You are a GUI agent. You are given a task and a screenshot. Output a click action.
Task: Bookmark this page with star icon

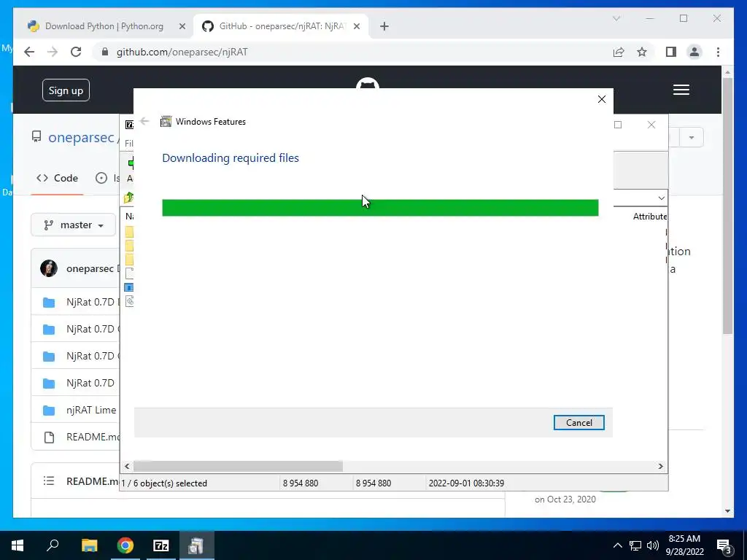[x=642, y=52]
